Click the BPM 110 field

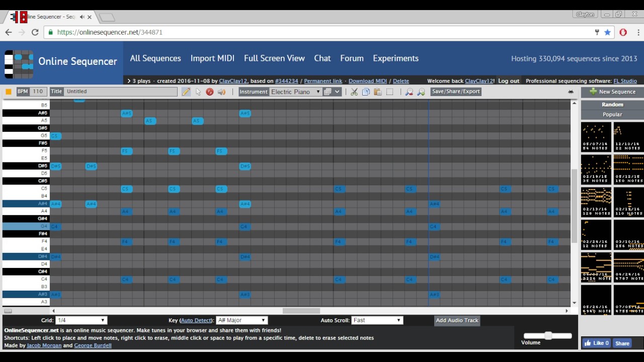pyautogui.click(x=38, y=92)
